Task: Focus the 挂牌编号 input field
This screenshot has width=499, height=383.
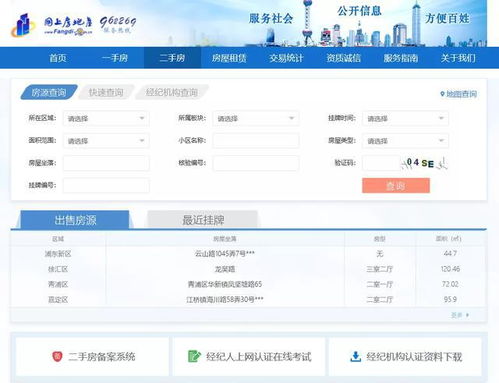Action: pyautogui.click(x=106, y=185)
